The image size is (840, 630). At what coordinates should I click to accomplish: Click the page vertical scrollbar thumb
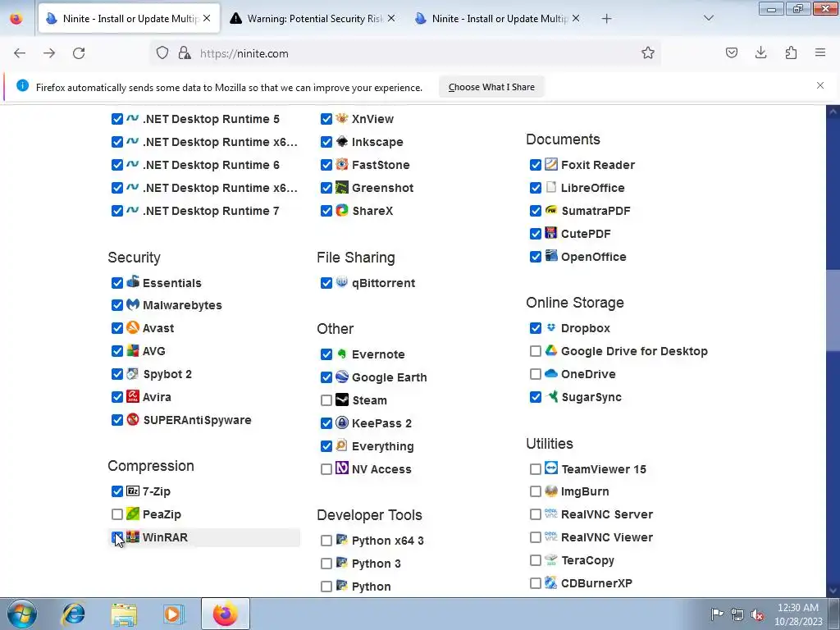pyautogui.click(x=833, y=311)
